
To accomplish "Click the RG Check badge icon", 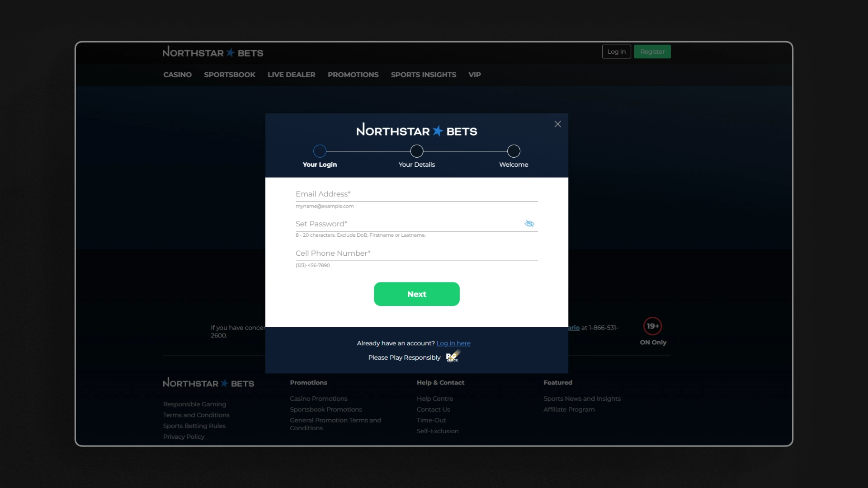I will click(x=453, y=356).
